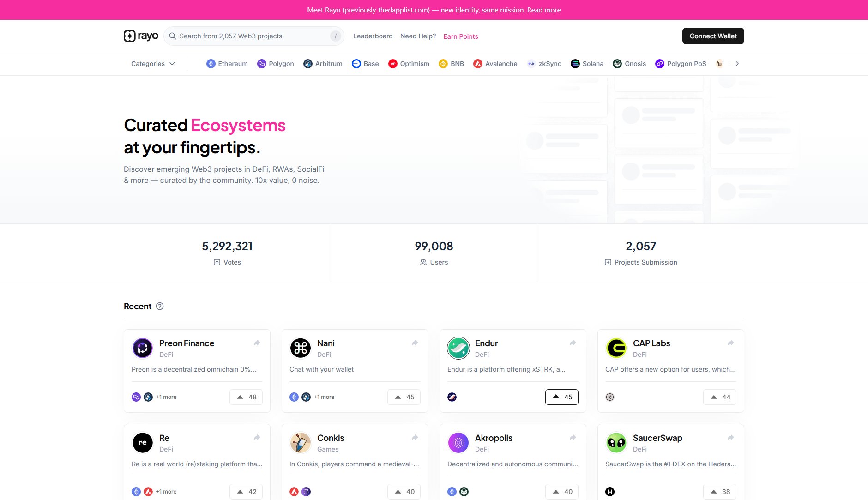
Task: Choose the Avalanche chain filter
Action: [x=495, y=64]
